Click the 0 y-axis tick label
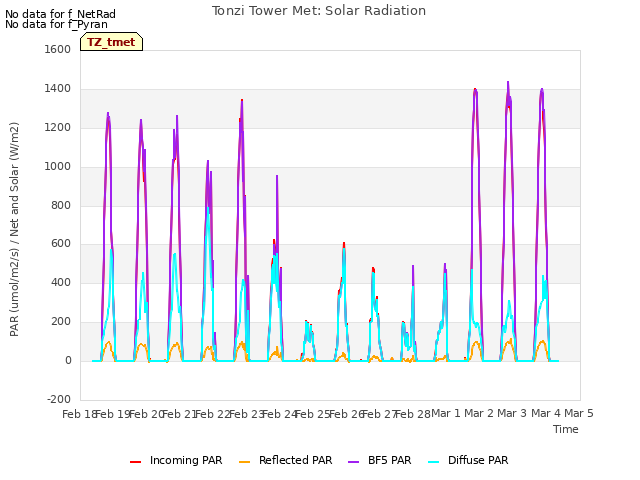This screenshot has height=480, width=640. click(68, 361)
